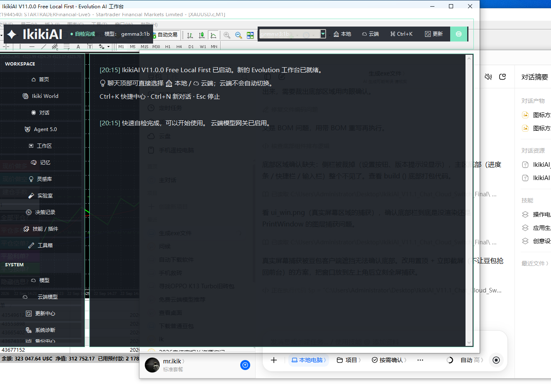Select the MN timeframe tab

click(214, 46)
